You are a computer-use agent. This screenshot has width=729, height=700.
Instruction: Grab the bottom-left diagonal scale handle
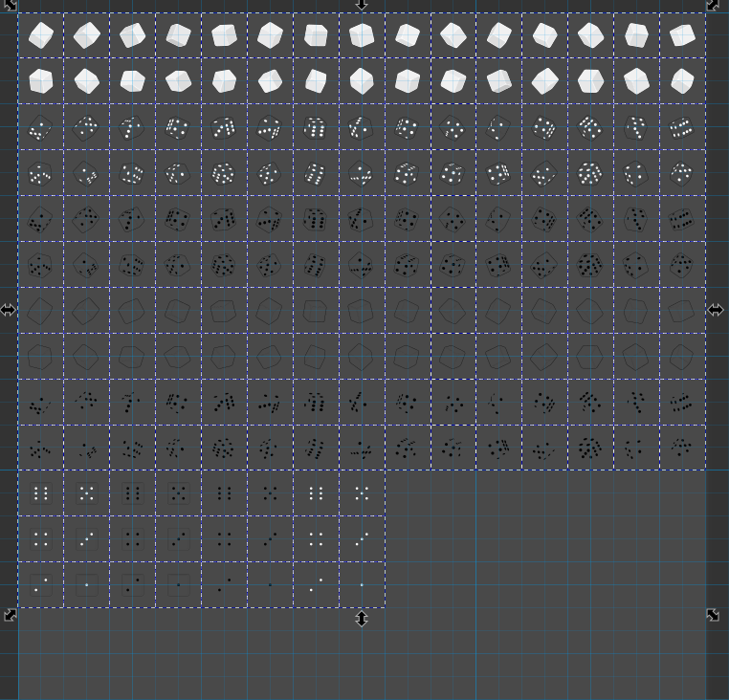[11, 615]
